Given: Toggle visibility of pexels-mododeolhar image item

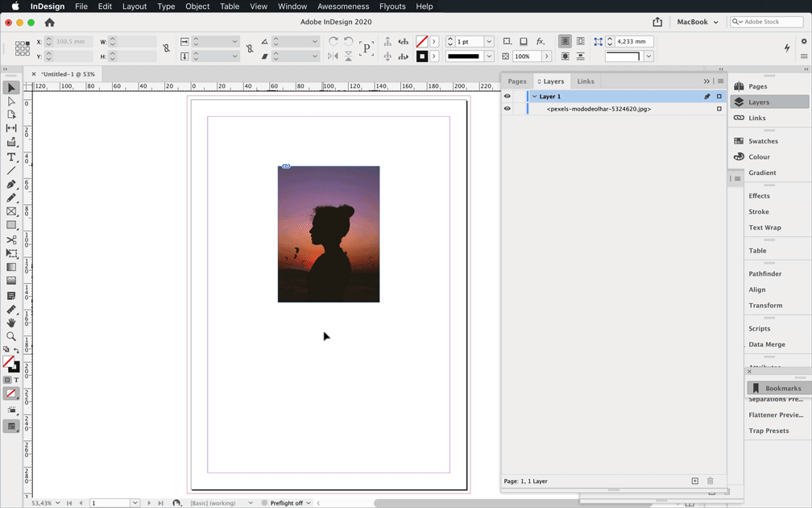Looking at the screenshot, I should [x=507, y=109].
